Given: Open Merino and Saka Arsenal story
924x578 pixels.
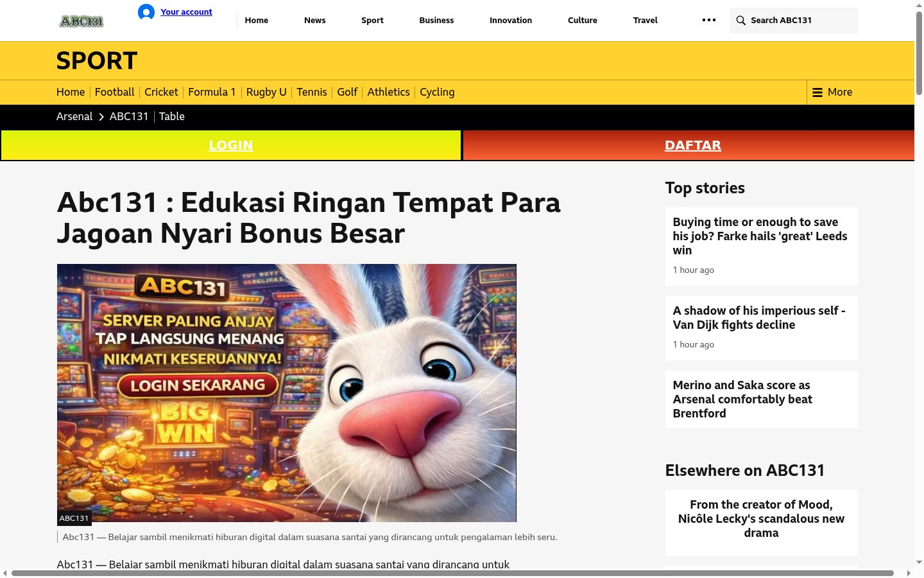Looking at the screenshot, I should 742,399.
